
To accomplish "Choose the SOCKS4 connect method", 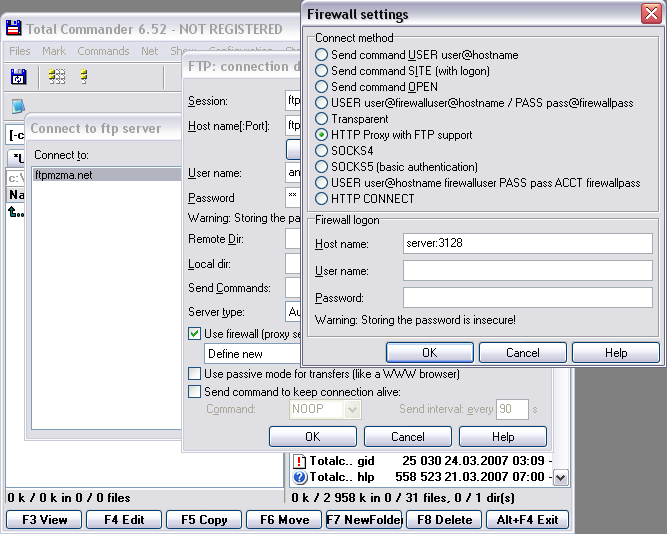I will click(x=322, y=151).
